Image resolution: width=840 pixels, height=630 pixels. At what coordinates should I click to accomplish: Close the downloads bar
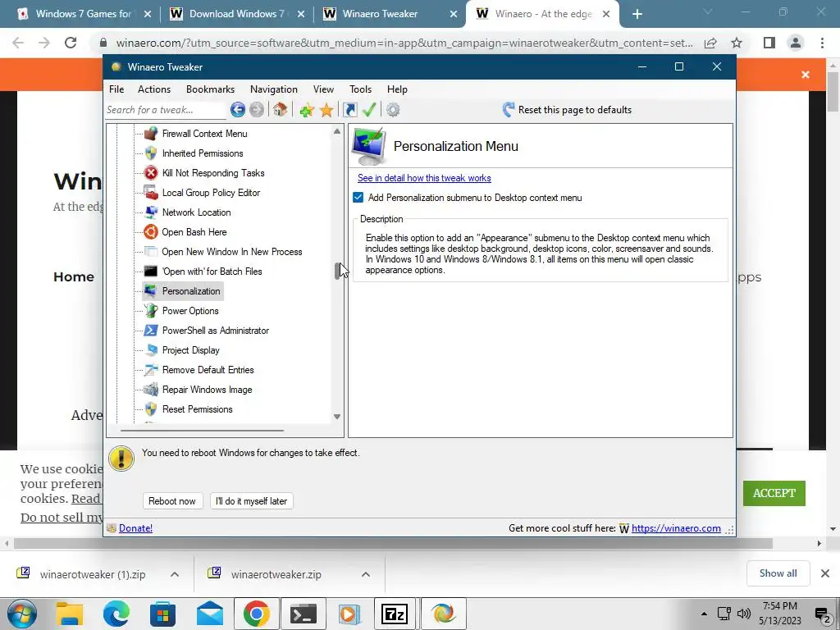coord(825,573)
